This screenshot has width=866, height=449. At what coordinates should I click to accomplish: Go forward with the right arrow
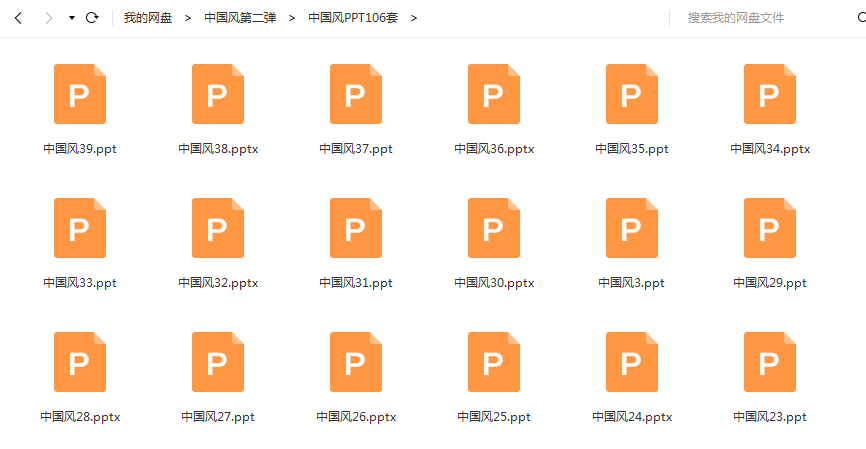(49, 18)
